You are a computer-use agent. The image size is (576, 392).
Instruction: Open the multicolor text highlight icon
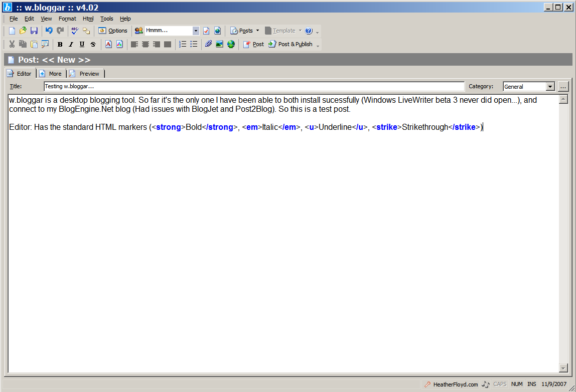point(120,45)
